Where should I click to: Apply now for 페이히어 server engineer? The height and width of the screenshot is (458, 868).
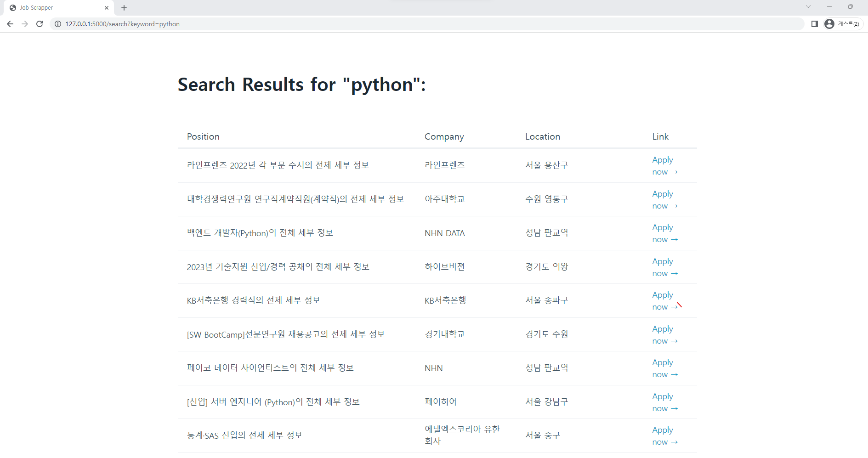pos(665,402)
